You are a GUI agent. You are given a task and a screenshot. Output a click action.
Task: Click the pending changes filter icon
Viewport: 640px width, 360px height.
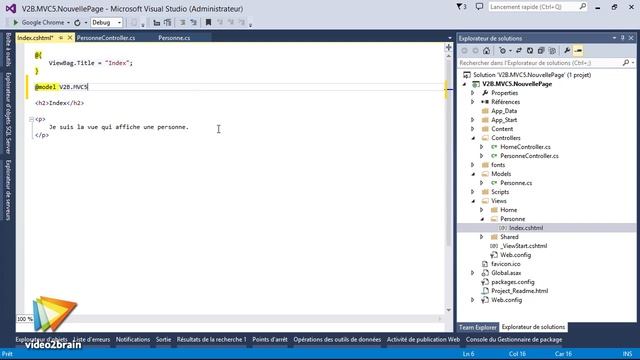502,51
